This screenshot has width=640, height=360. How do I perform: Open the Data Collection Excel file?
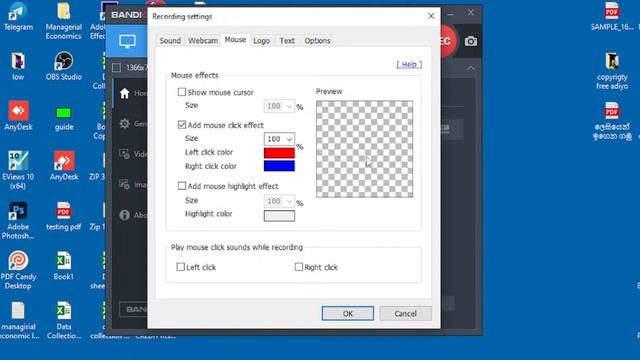point(64,320)
